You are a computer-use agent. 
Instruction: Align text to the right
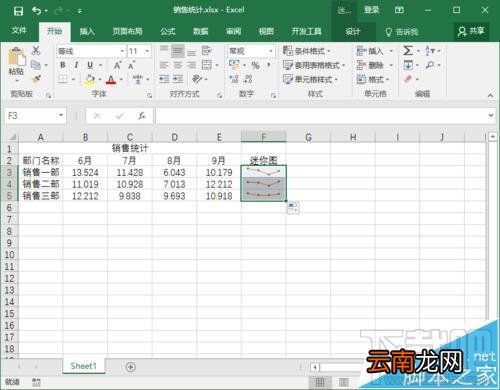191,65
